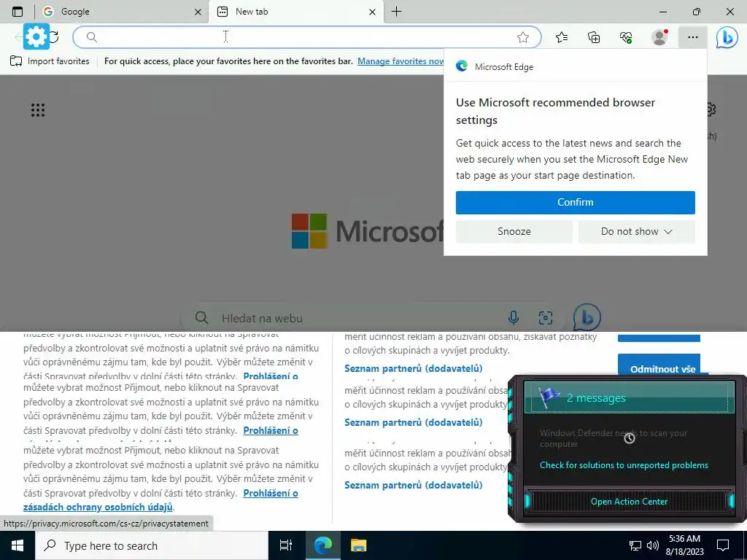Open the Windows Start menu

pyautogui.click(x=18, y=545)
